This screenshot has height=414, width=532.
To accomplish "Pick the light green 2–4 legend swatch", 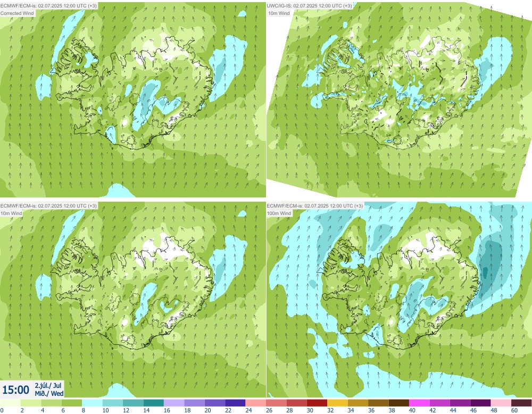I will (x=31, y=403).
